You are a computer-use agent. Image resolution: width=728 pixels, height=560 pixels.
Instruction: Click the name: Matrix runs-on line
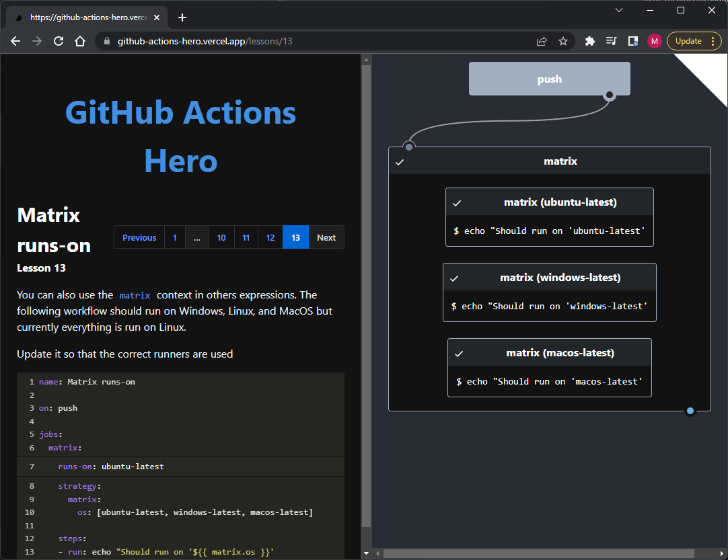[x=180, y=382]
